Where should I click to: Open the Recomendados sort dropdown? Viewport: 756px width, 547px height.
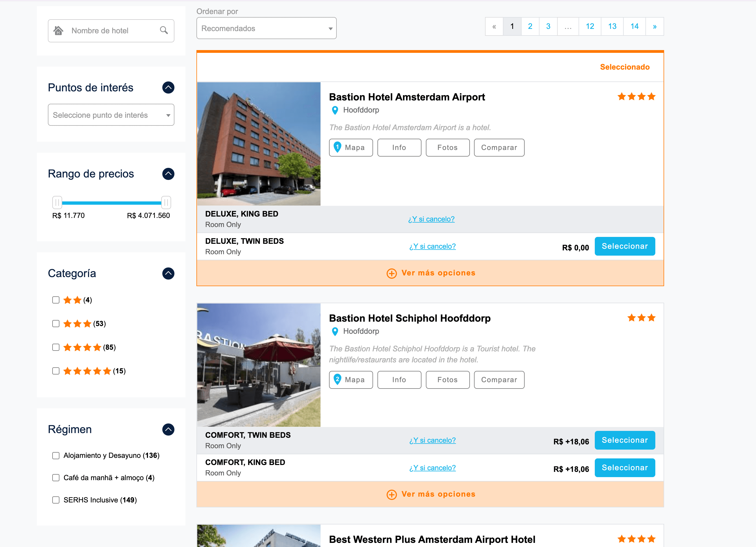click(x=266, y=28)
